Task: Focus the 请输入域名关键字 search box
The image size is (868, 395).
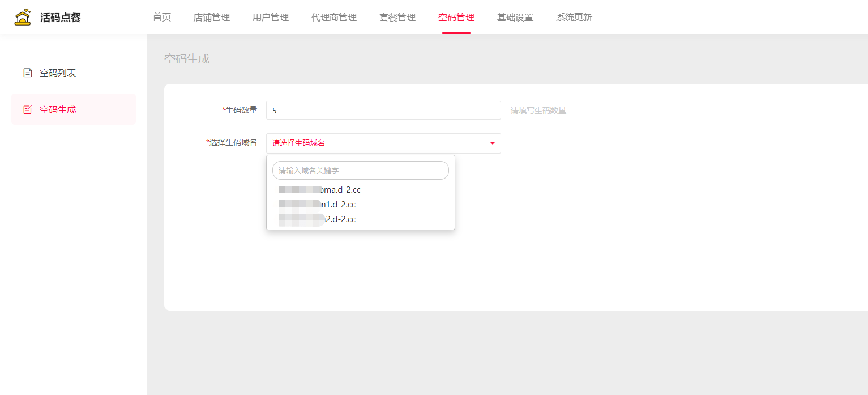Action: (x=360, y=171)
